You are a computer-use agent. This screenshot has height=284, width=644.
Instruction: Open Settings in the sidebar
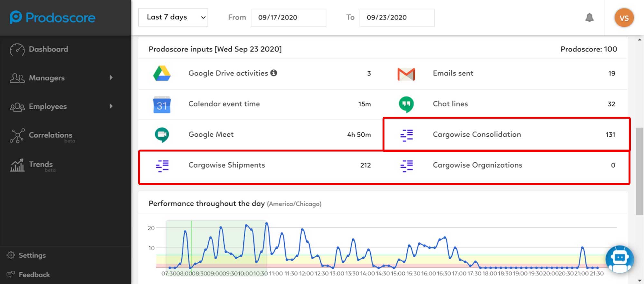tap(32, 255)
